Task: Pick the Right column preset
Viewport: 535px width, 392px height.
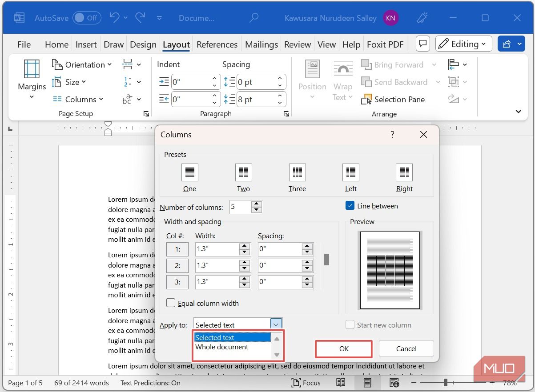Action: (x=404, y=176)
